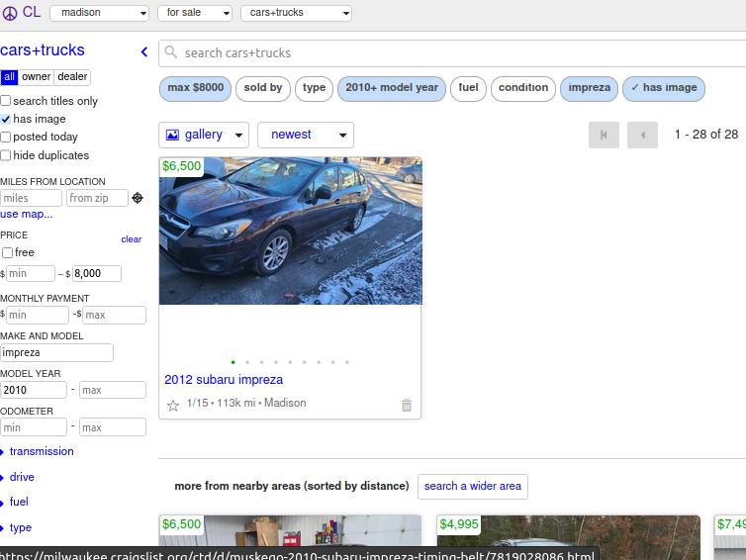Click the model year max input

[113, 390]
